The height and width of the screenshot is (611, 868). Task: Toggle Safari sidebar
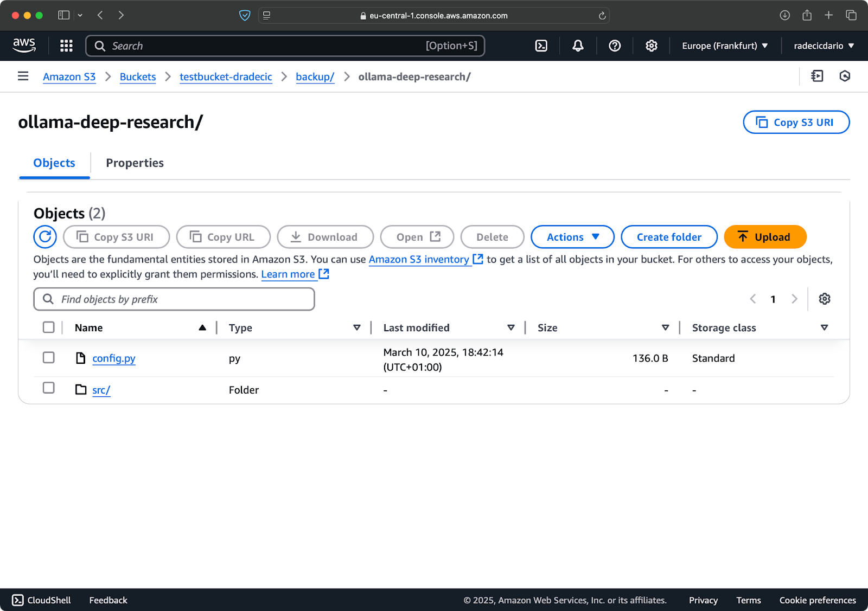(x=63, y=15)
